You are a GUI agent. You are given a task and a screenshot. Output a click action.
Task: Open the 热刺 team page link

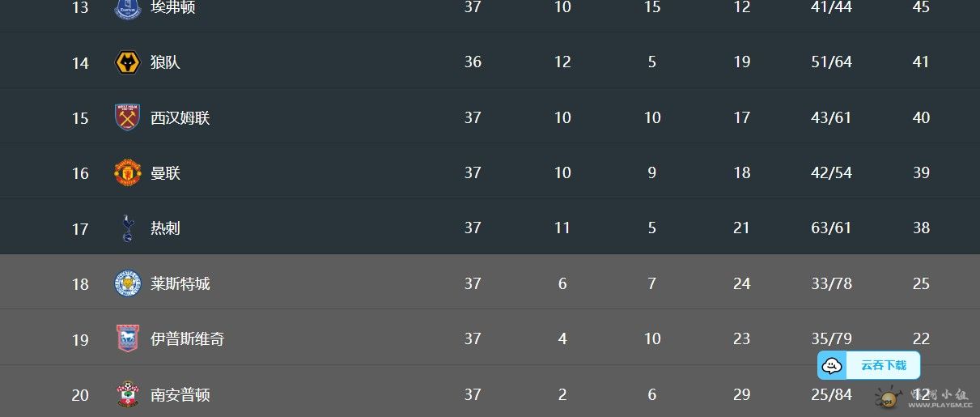(x=165, y=228)
